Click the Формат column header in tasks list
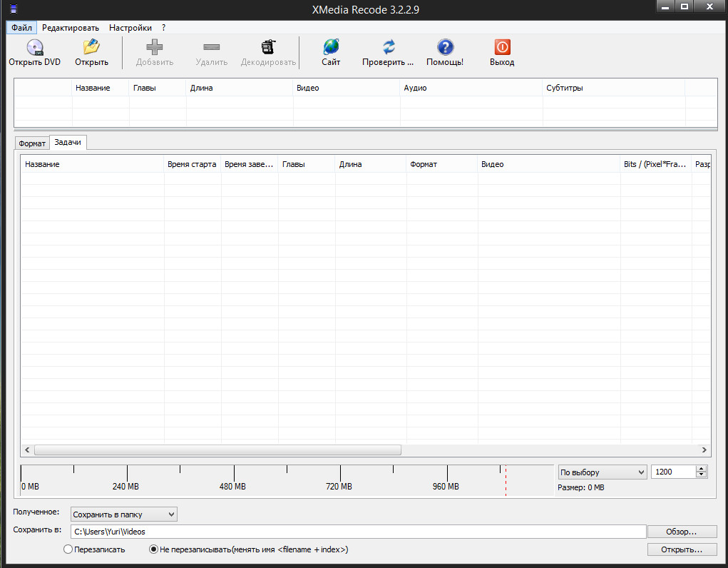 tap(442, 164)
